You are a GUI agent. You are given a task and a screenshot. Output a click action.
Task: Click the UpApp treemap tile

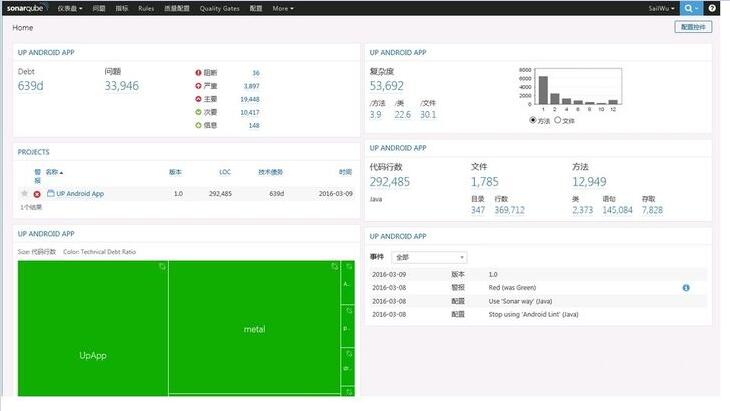tap(93, 328)
